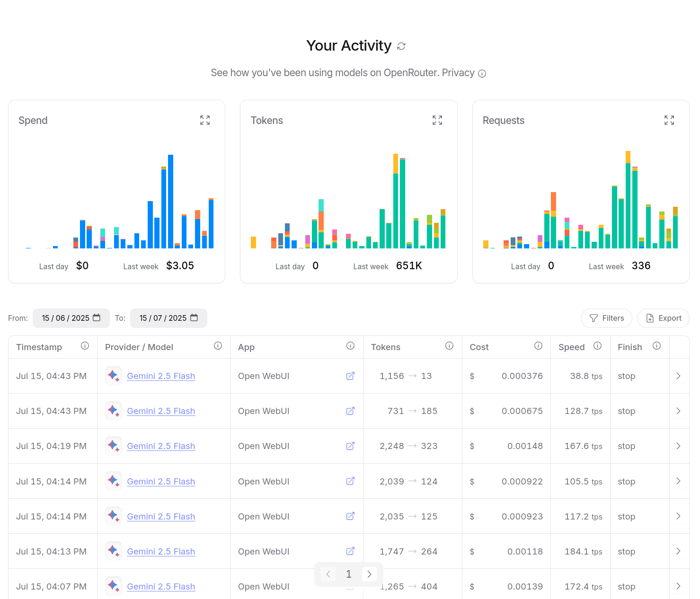Viewport: 700px width, 599px height.
Task: Open external app link for 2,039-token row
Action: 351,481
